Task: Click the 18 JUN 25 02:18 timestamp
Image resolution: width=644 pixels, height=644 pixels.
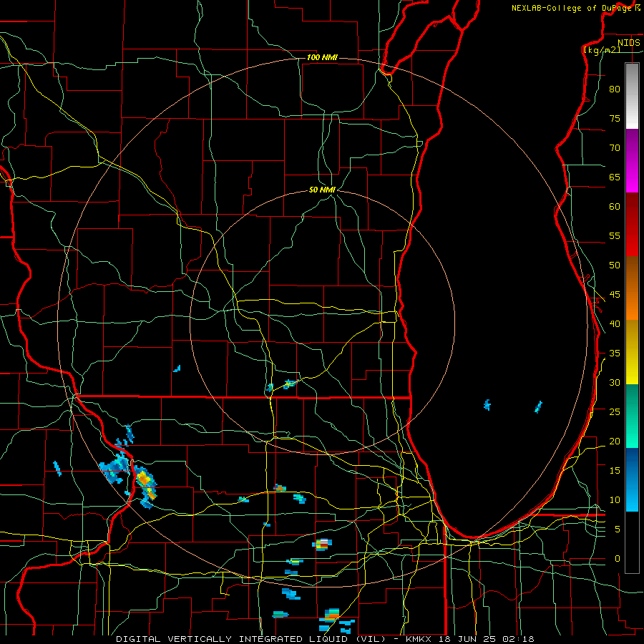Action: (487, 639)
